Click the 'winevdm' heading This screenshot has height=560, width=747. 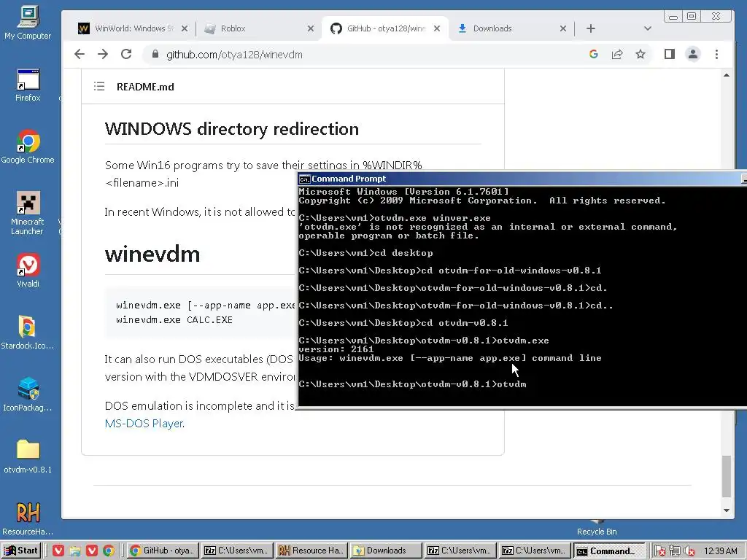152,254
